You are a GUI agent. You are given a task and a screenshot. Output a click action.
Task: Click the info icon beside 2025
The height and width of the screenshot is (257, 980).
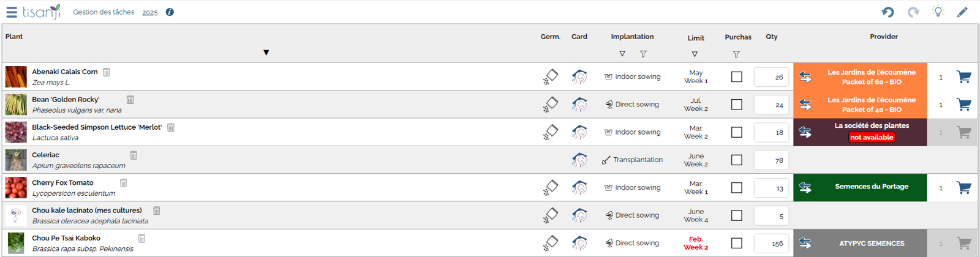click(170, 12)
